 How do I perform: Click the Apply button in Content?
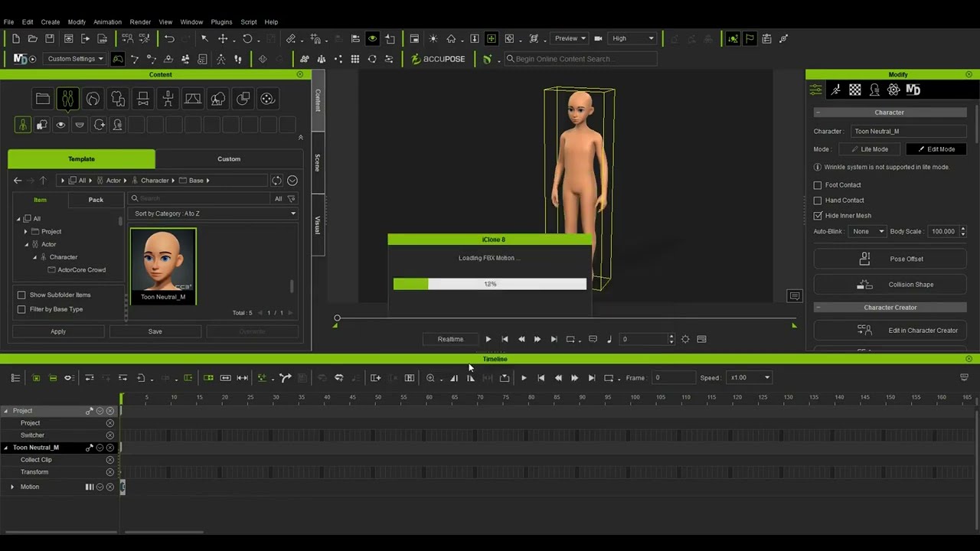tap(58, 331)
